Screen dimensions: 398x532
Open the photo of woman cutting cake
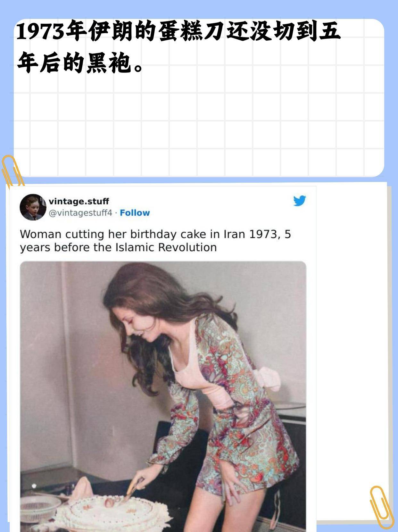163,396
